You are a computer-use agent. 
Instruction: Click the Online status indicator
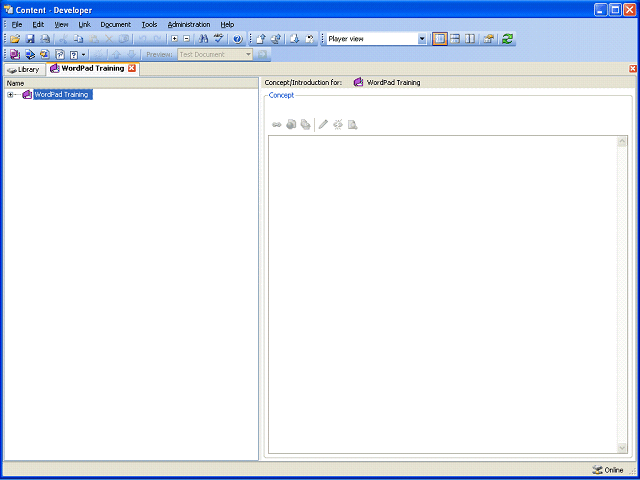(x=607, y=470)
